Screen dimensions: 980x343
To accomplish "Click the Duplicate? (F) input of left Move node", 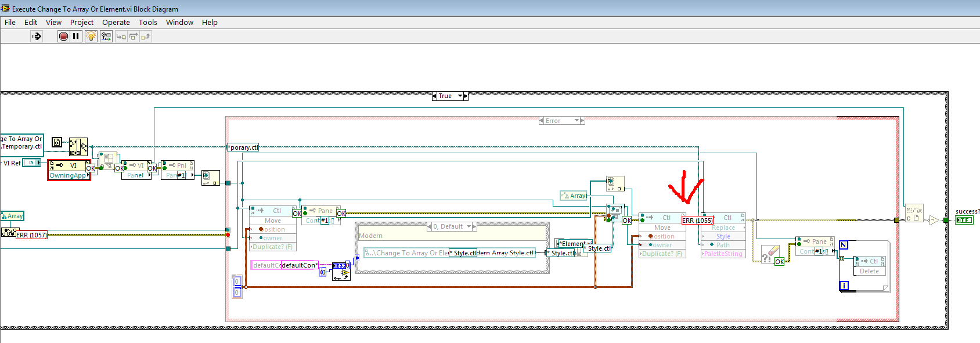I will coord(273,247).
